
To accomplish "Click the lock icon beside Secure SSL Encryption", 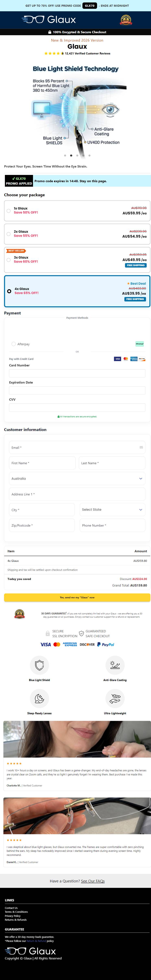I will click(47, 633).
